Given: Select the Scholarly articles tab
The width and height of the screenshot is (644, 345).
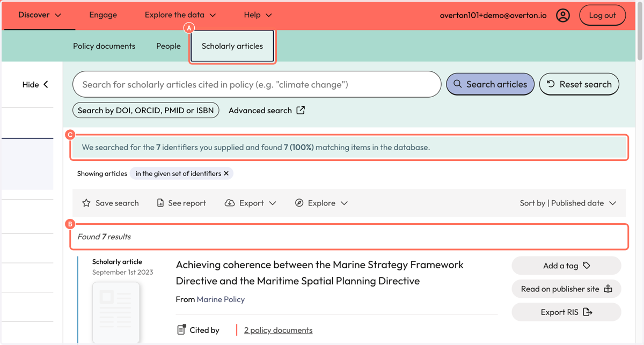Looking at the screenshot, I should coord(232,46).
